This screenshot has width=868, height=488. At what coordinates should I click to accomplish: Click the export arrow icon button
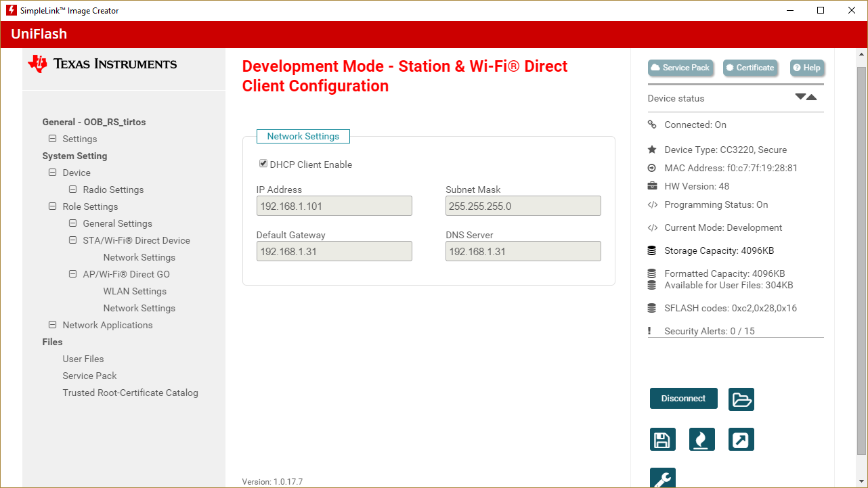pos(741,440)
